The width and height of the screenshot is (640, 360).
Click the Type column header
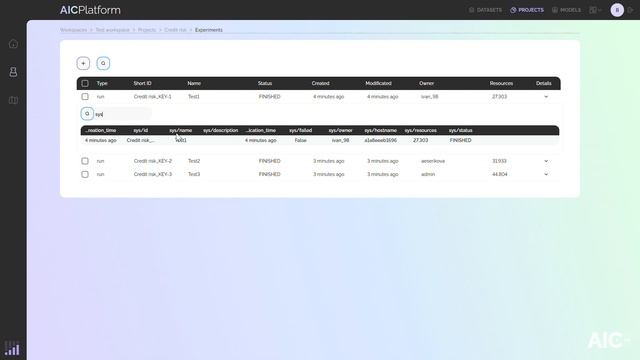[x=102, y=83]
